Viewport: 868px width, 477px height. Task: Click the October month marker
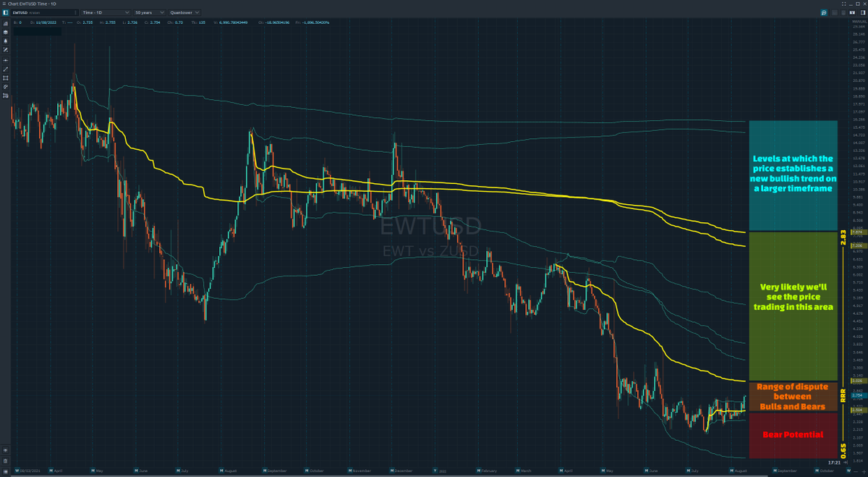coord(307,471)
